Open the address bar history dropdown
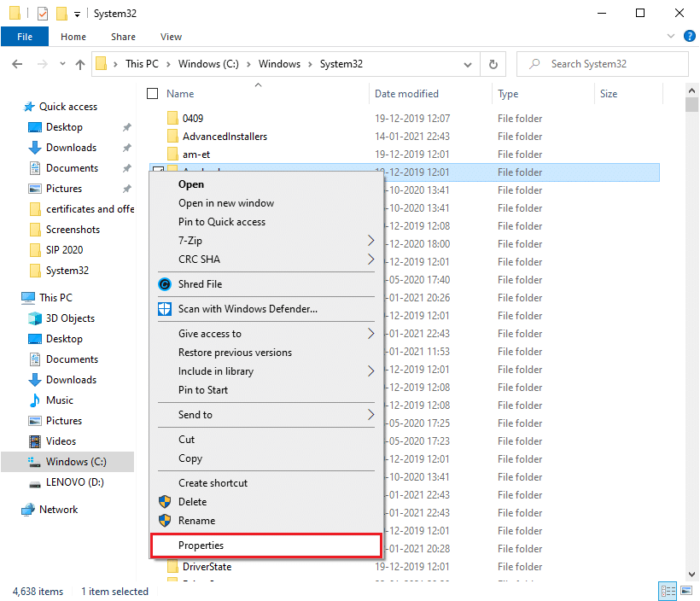The image size is (700, 601). click(467, 63)
